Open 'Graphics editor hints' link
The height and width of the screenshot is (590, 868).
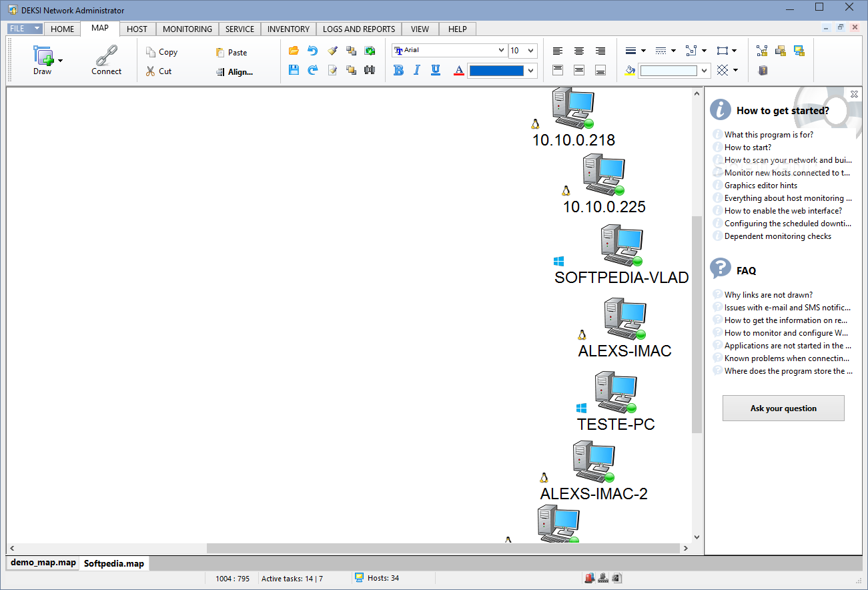point(761,186)
